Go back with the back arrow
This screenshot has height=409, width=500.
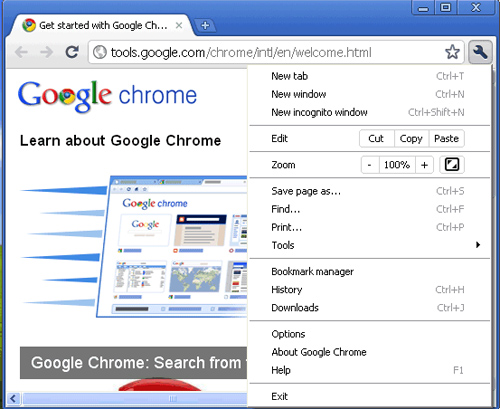(22, 52)
